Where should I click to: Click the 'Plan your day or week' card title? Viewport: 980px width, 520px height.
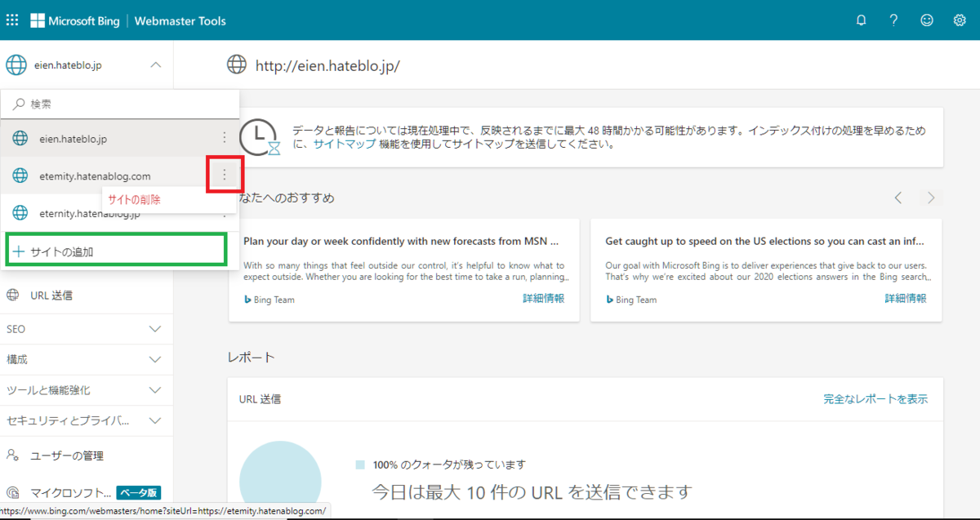coord(401,242)
